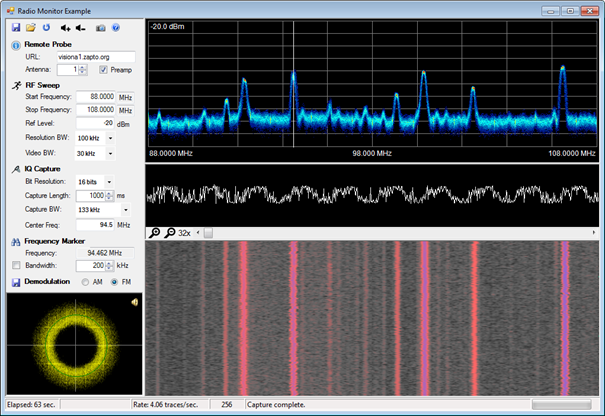Screen dimensions: 605x416
Task: Expand the Bit Resolution dropdown
Action: (x=110, y=182)
